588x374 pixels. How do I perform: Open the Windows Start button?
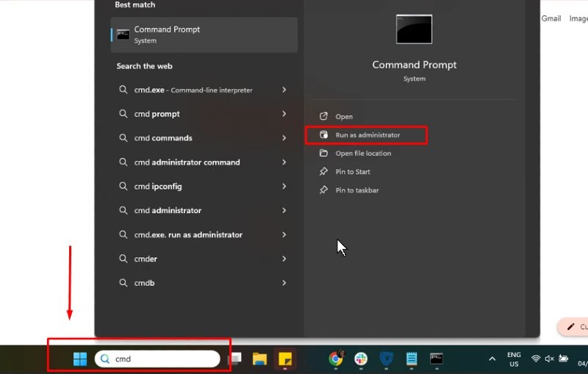point(80,359)
